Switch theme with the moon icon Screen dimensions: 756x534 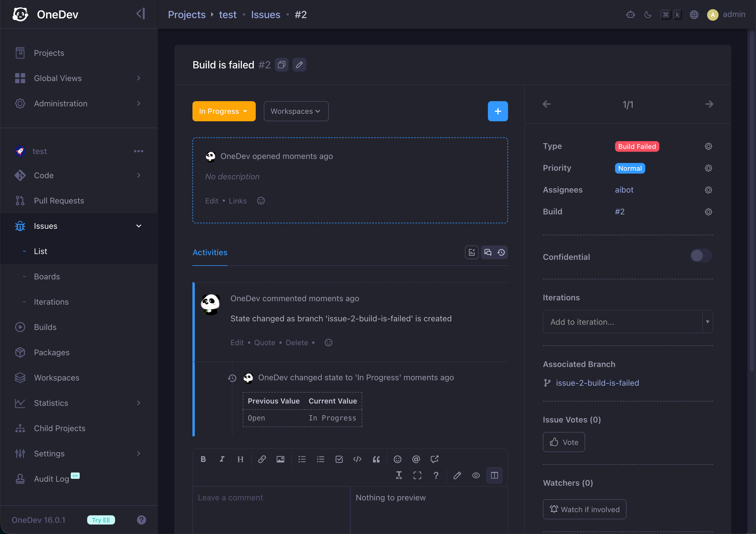coord(648,14)
